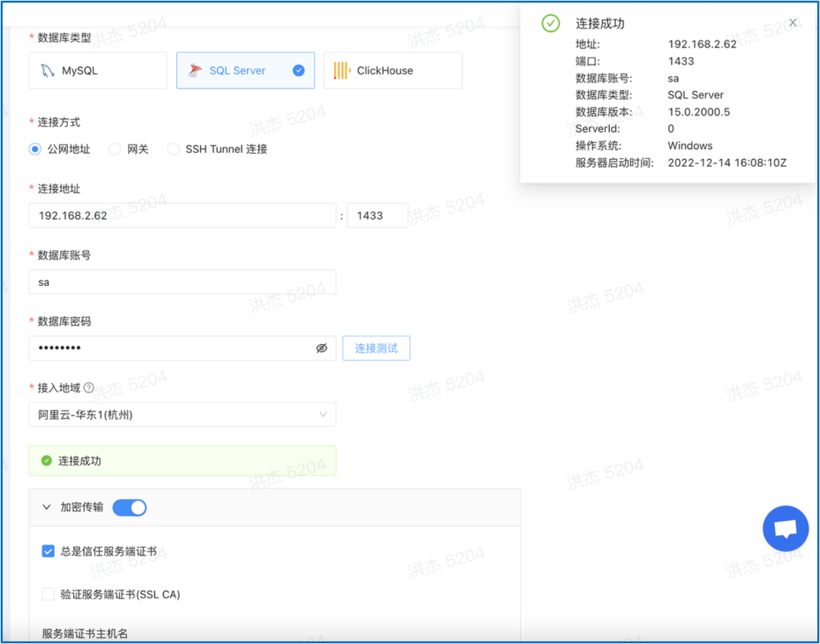Check 验证服务端证书(SSL CA) checkbox
820x644 pixels.
click(x=48, y=594)
